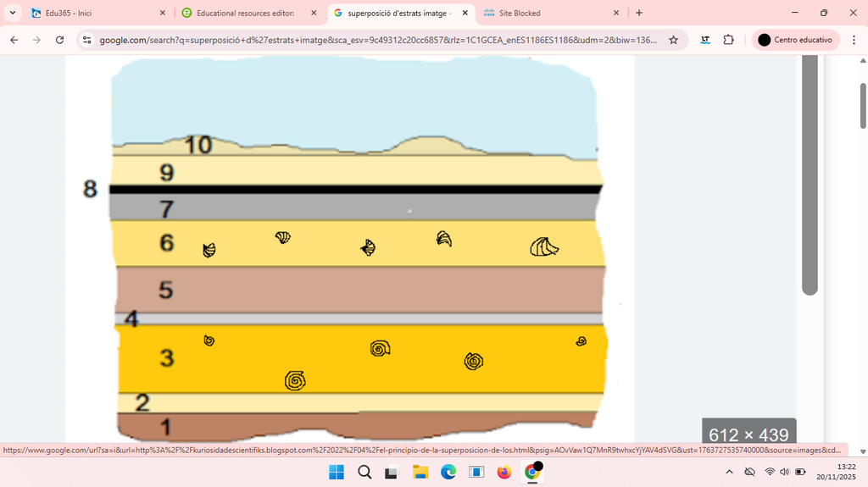Bookmark this page with star icon
Image resolution: width=868 pixels, height=487 pixels.
coord(673,40)
